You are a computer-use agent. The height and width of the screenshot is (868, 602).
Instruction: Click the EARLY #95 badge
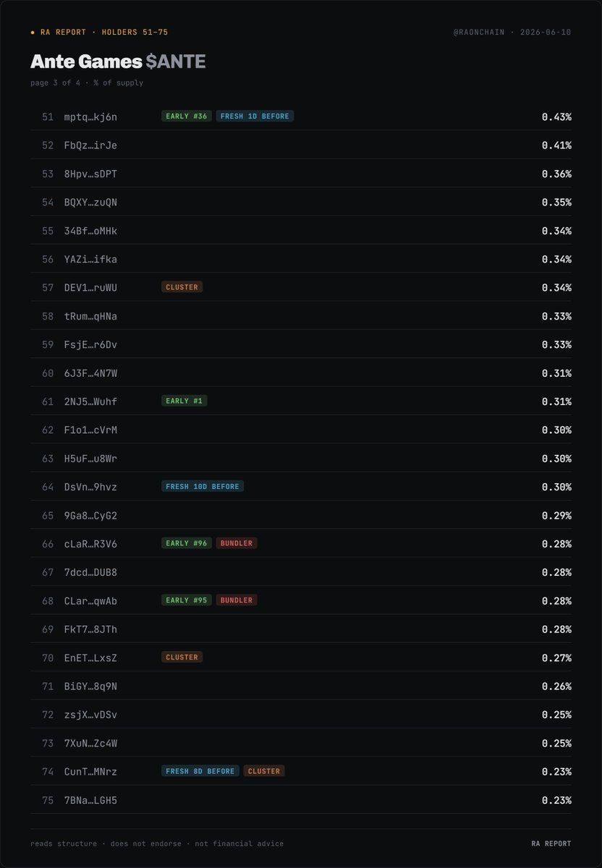tap(187, 600)
